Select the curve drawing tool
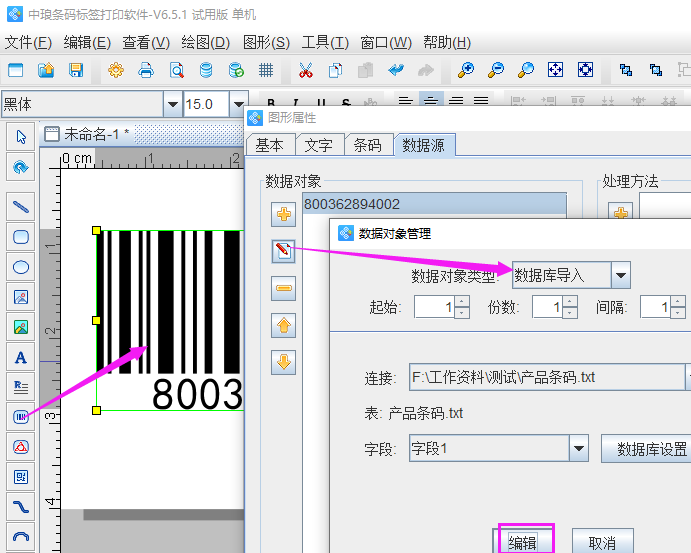 [21, 507]
